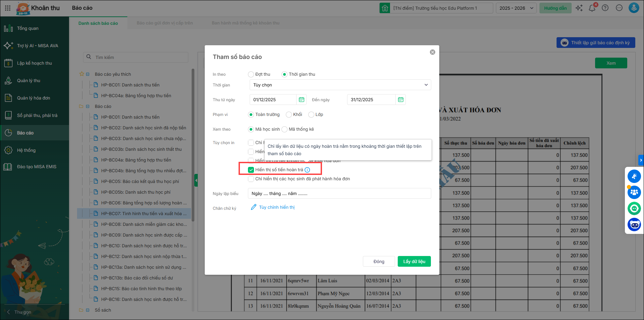
Task: Click the school home icon
Action: pos(385,8)
